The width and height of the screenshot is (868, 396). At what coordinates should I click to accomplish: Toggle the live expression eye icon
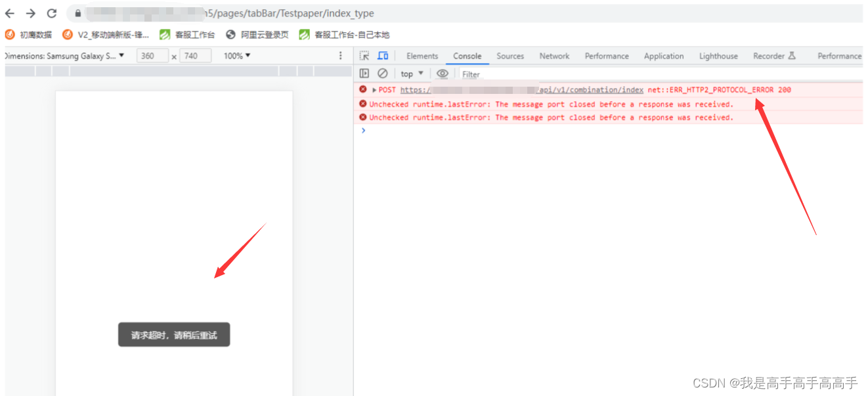[443, 74]
